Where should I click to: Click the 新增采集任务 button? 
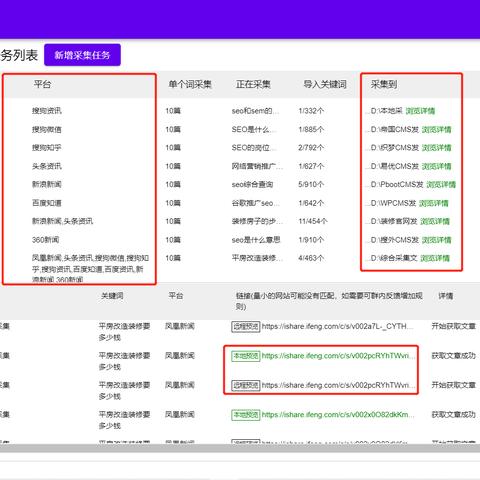(x=82, y=55)
